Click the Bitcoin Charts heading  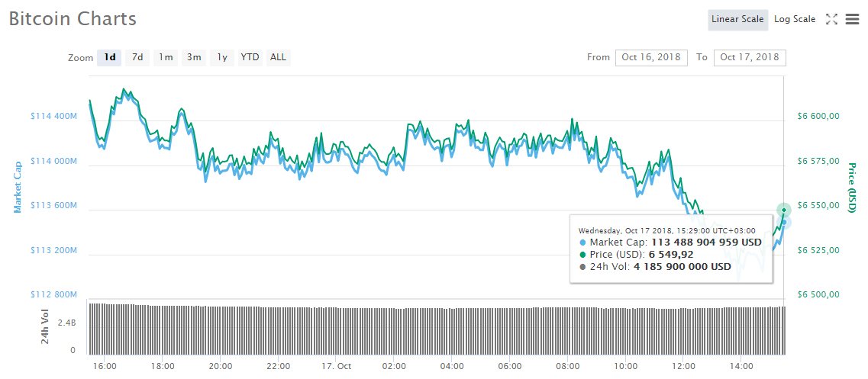click(73, 19)
